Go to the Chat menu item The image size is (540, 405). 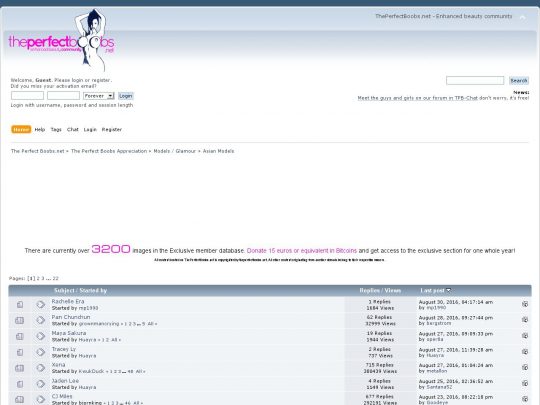(73, 129)
